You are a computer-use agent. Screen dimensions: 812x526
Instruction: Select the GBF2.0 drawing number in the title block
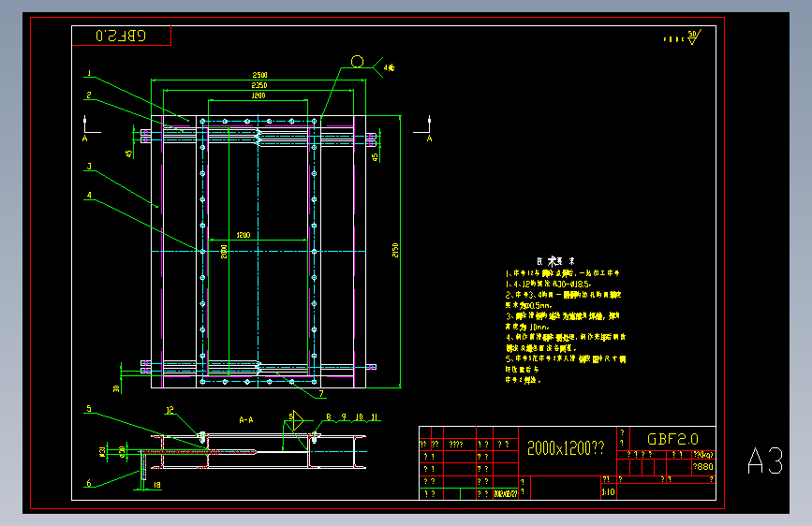point(672,440)
